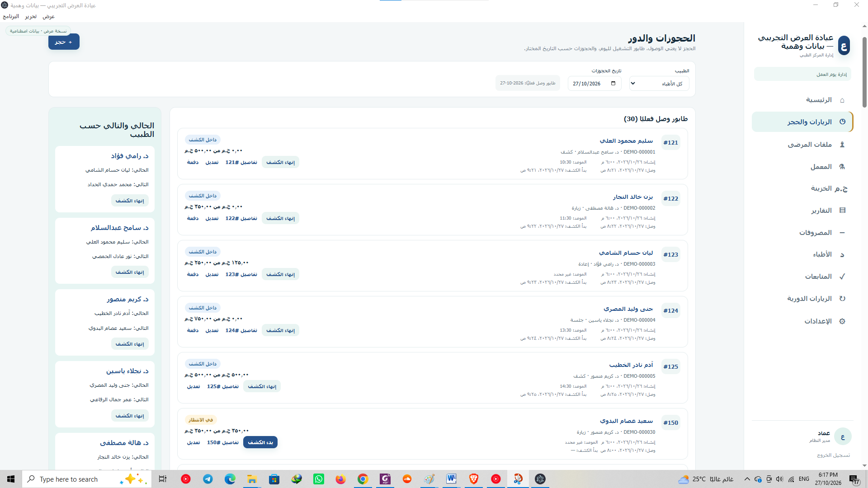
Task: Click the المتابعات checkmark icon
Action: click(842, 277)
